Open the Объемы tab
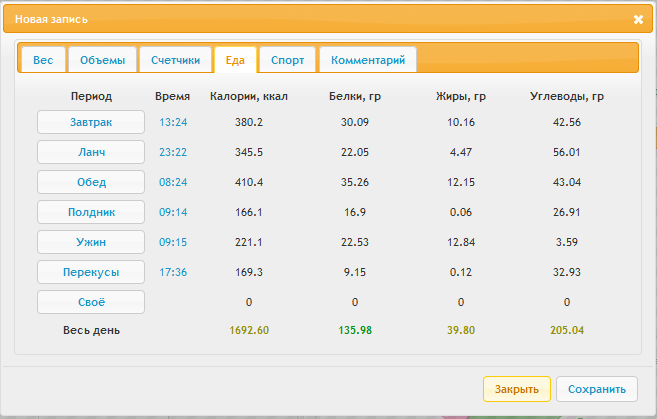This screenshot has height=419, width=657. [x=101, y=60]
